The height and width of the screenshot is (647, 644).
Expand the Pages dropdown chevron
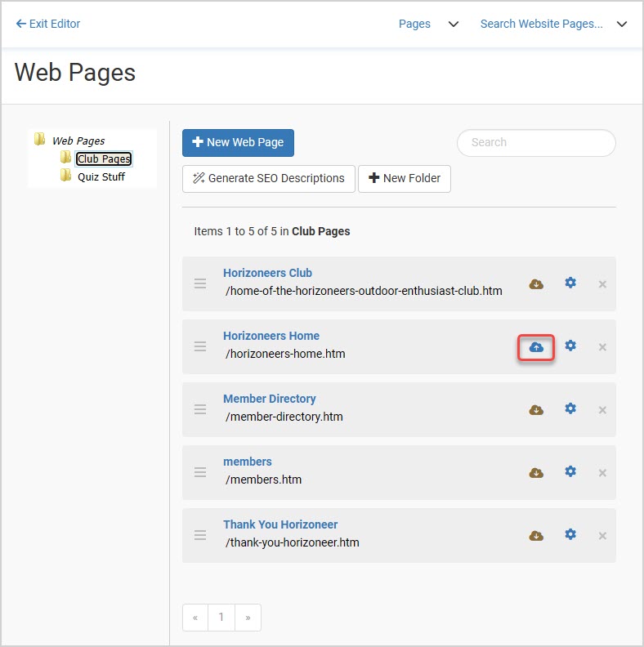(x=454, y=25)
